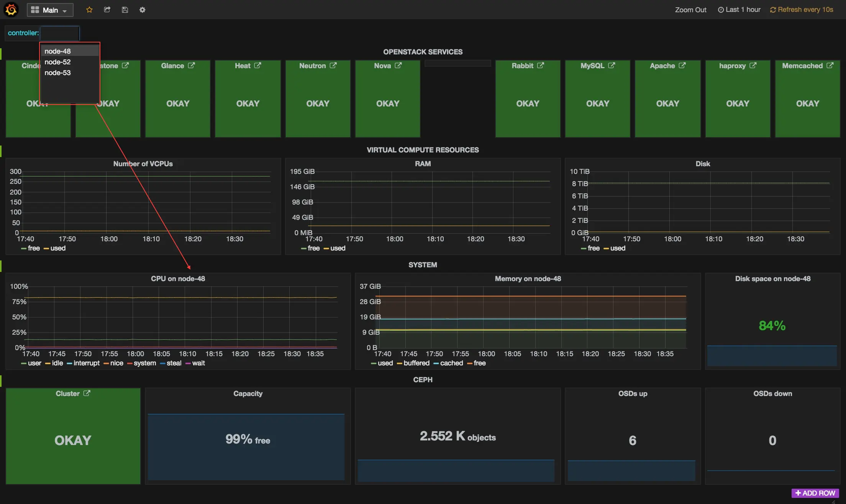Open the Last 1 hour time picker
The height and width of the screenshot is (504, 846).
pyautogui.click(x=739, y=10)
